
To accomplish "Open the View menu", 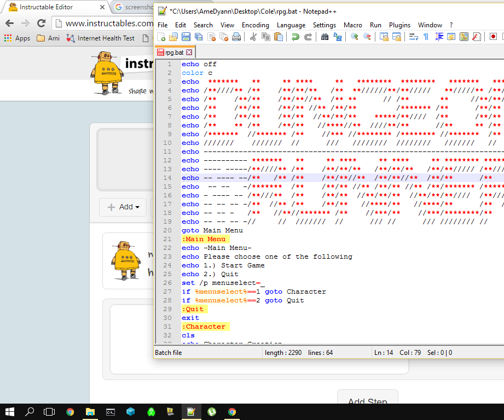I will click(227, 25).
